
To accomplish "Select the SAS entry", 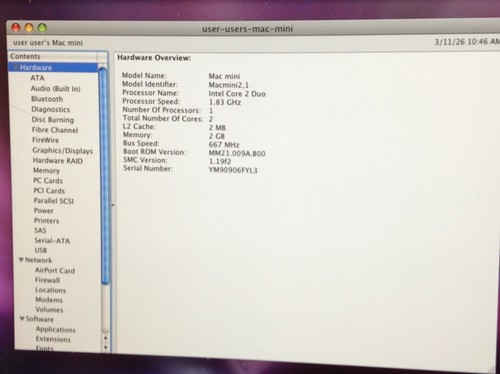I will [x=40, y=230].
